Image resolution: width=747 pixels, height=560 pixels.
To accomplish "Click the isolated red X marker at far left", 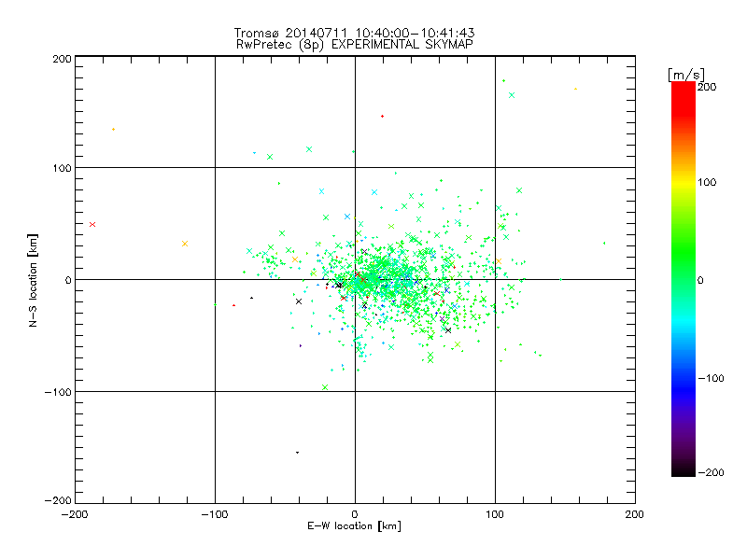I will 92,224.
